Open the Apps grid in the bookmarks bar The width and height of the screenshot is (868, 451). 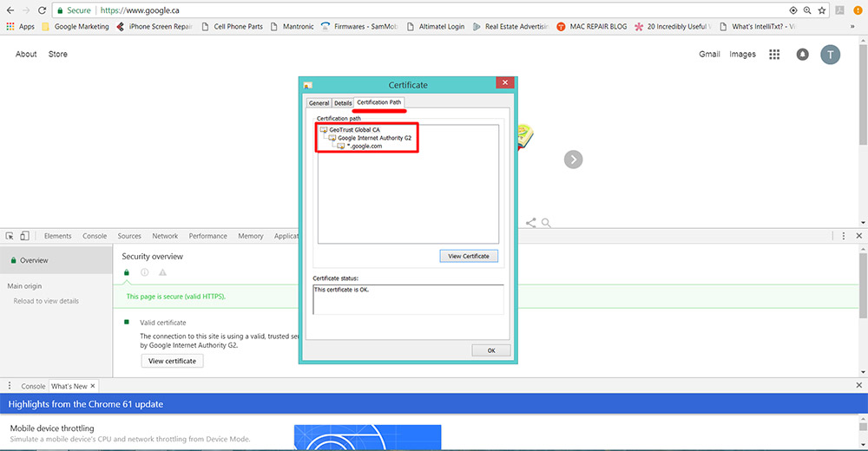[x=21, y=27]
